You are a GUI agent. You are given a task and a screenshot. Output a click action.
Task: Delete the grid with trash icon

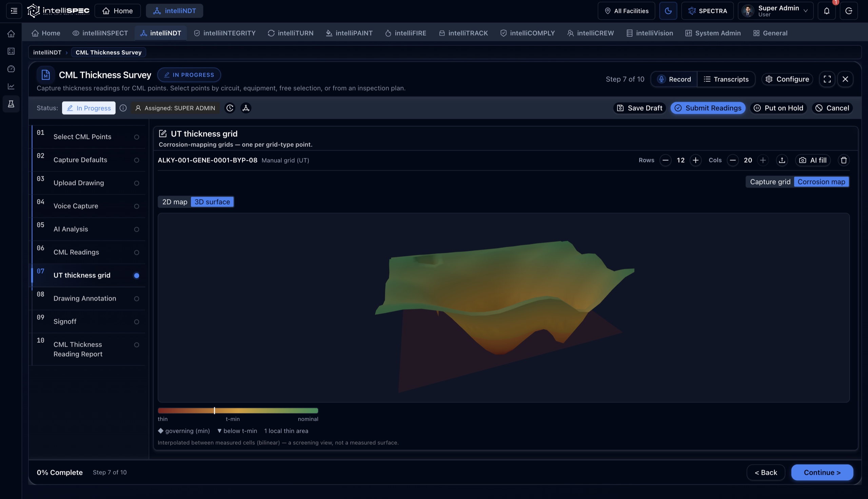click(844, 160)
